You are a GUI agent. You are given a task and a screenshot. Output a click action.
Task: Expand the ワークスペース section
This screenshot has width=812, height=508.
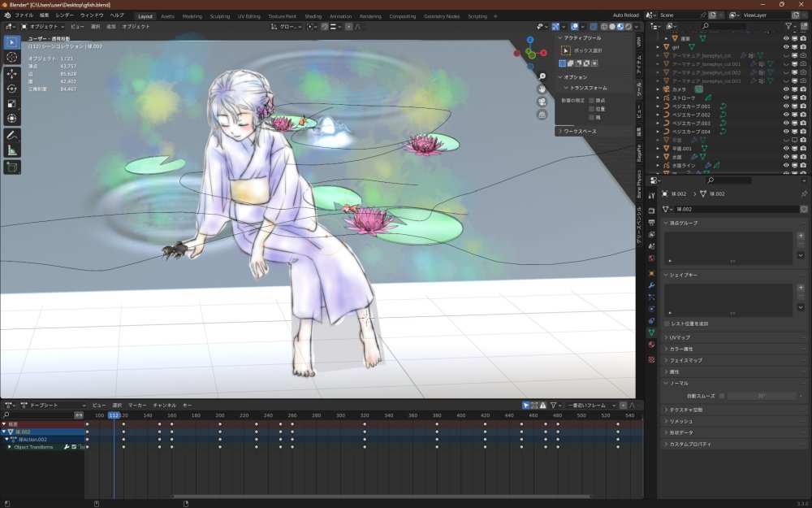coord(580,131)
